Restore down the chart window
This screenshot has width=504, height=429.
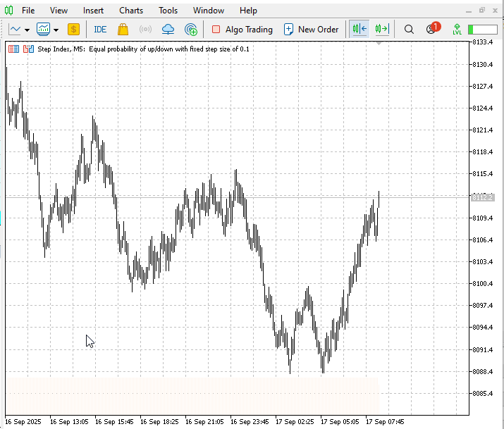point(482,11)
